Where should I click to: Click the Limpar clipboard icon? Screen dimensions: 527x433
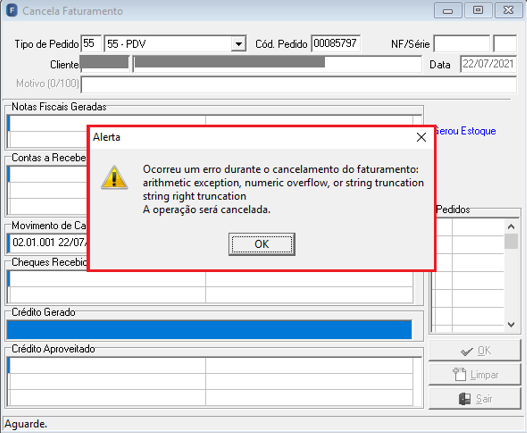click(x=459, y=375)
